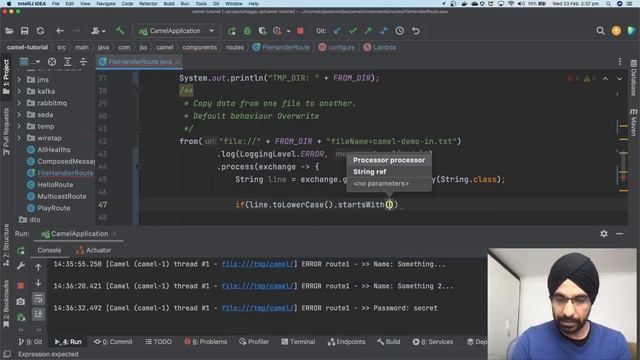This screenshot has height=360, width=640.
Task: Toggle scroll to end in console
Action: [38, 314]
